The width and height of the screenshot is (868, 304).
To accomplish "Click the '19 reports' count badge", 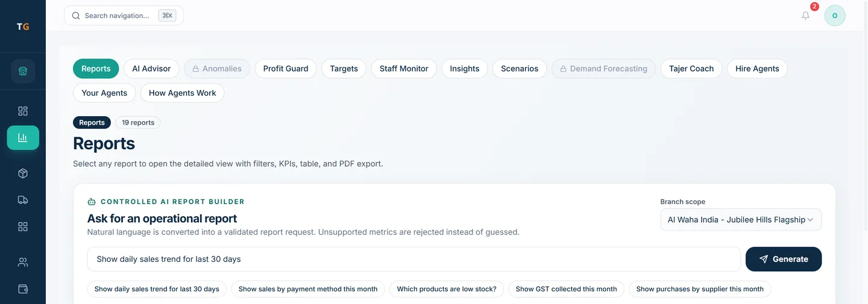I will [138, 122].
